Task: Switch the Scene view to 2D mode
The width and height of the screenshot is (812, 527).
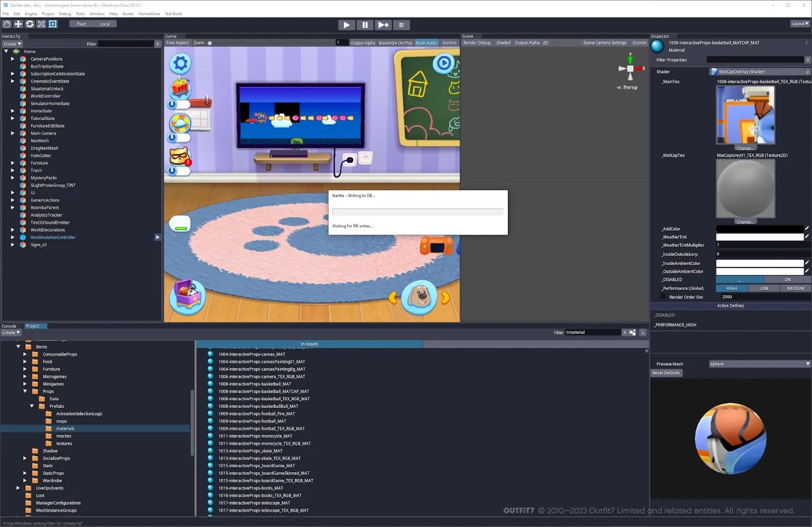Action: (x=546, y=42)
